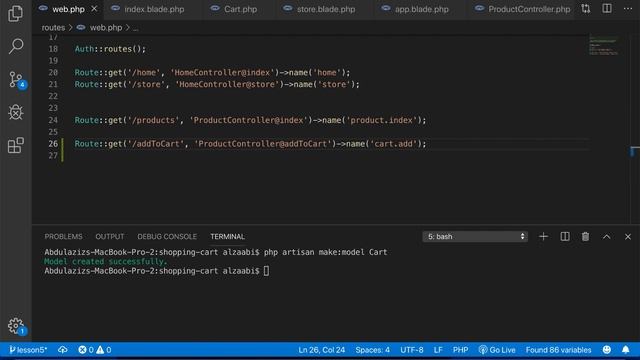Click the minimap code overview
The image size is (640, 360).
[604, 46]
